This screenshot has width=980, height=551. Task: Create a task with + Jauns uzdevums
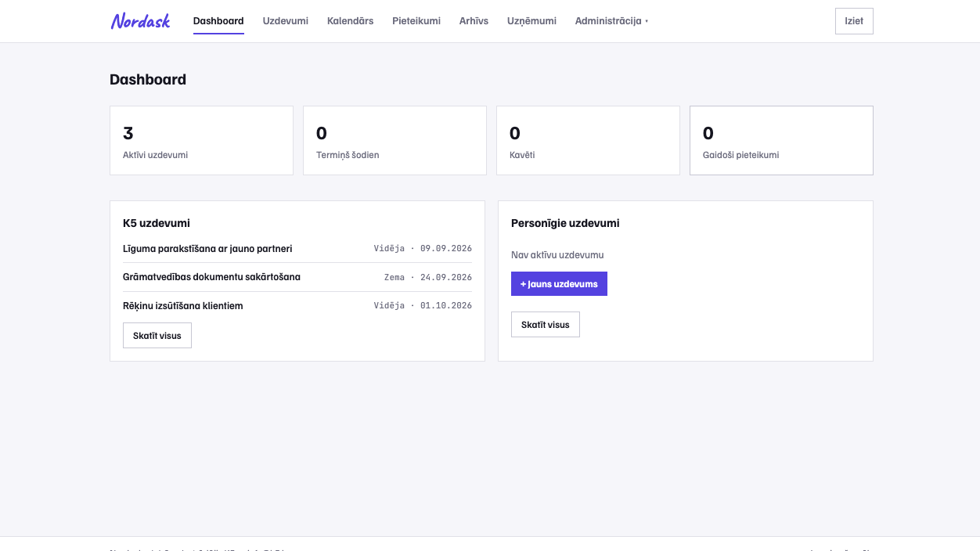click(559, 284)
